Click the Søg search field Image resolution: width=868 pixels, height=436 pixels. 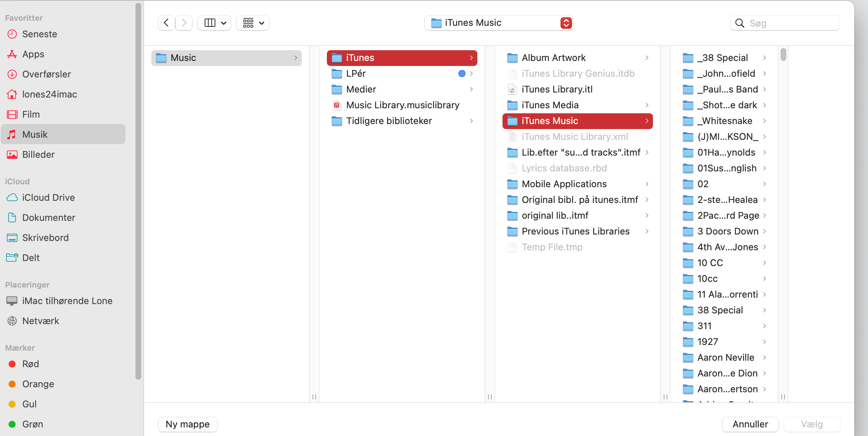pyautogui.click(x=785, y=23)
